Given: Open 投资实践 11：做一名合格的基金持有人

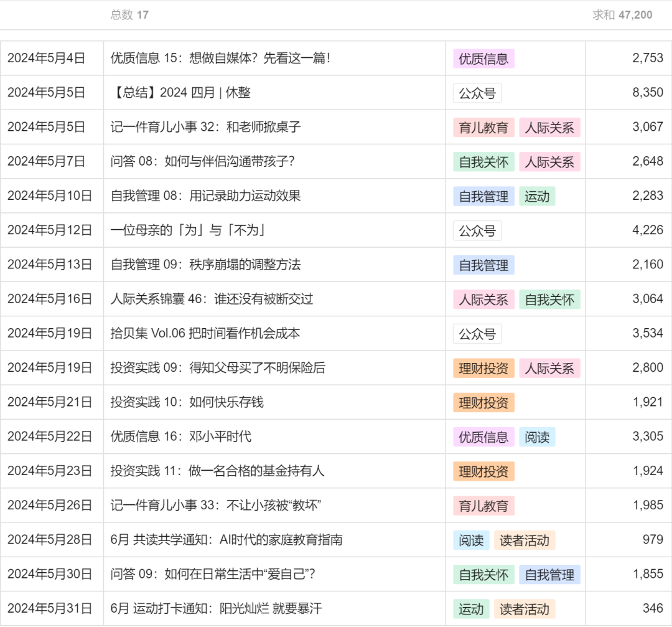Looking at the screenshot, I should [217, 471].
